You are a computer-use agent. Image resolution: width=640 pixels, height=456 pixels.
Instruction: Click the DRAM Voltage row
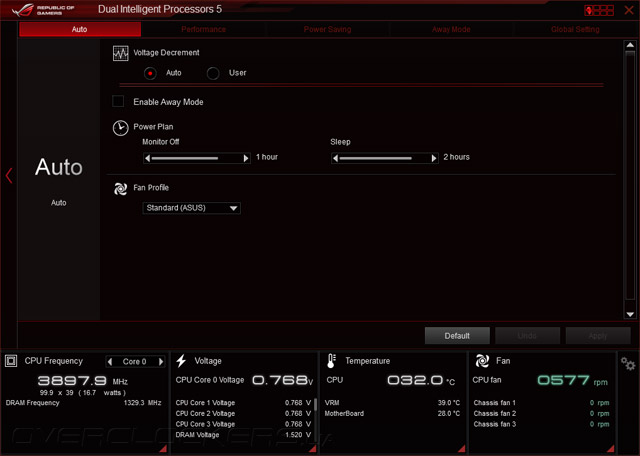243,435
